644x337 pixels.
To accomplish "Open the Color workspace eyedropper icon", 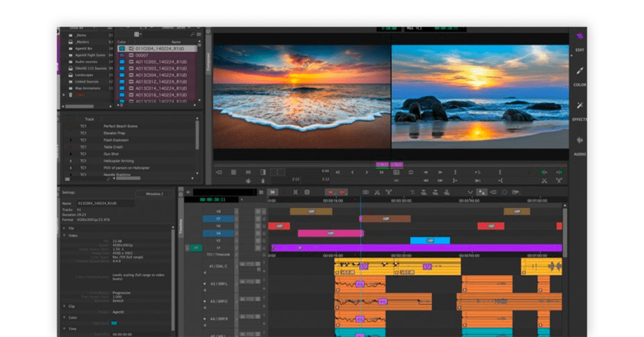I will 580,71.
